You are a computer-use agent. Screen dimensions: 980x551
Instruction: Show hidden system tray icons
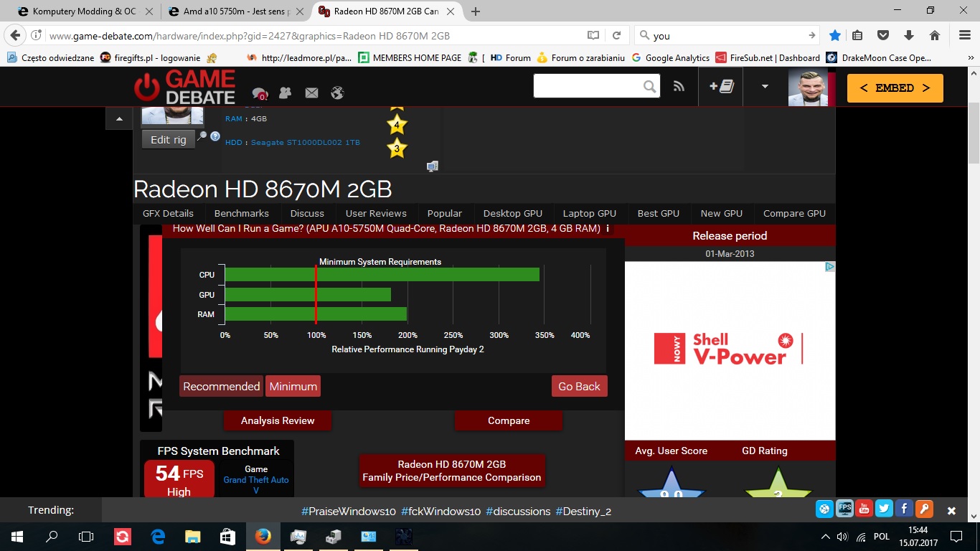pos(825,537)
